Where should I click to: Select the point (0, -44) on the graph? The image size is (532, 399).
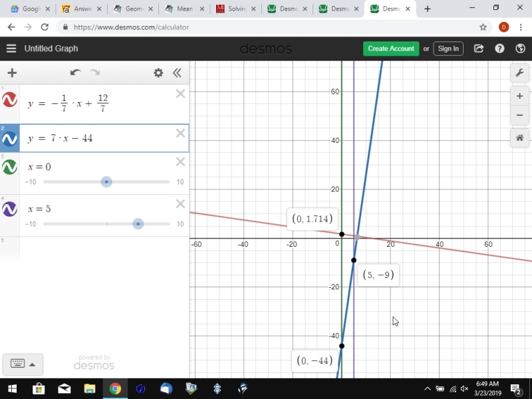pos(342,346)
